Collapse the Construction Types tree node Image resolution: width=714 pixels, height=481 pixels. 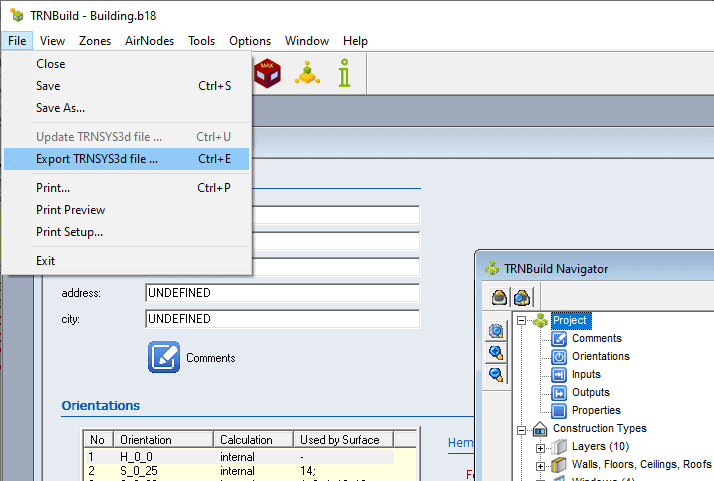[x=522, y=429]
